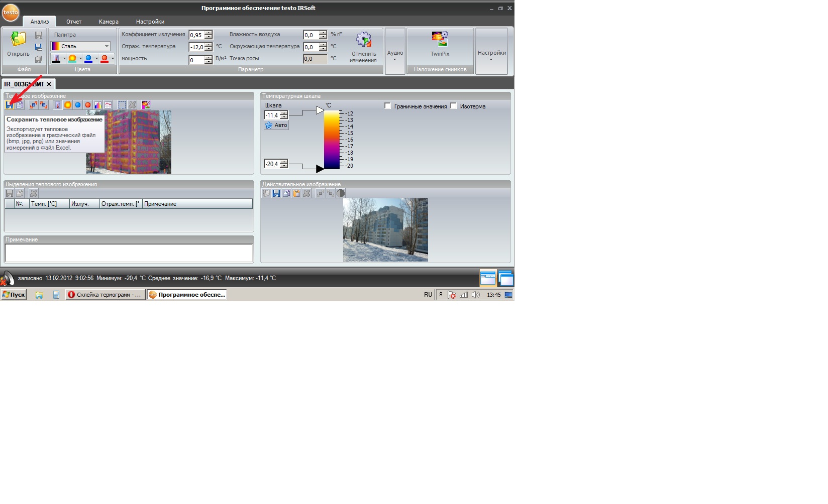Expand the Аудио dropdown
The image size is (828, 504).
click(395, 55)
